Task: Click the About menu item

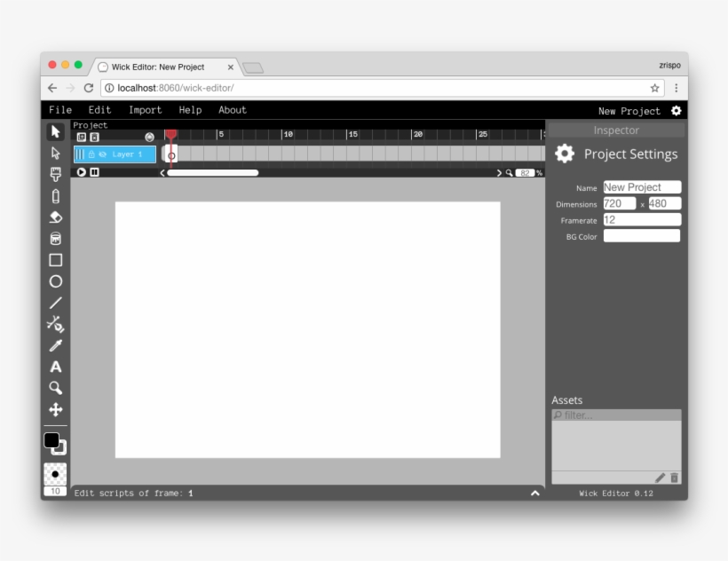Action: [232, 110]
